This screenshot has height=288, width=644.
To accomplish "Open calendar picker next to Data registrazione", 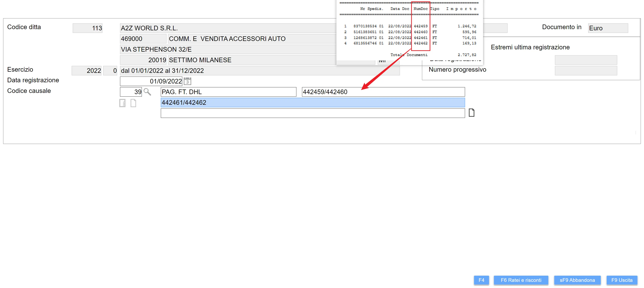I will click(x=187, y=81).
